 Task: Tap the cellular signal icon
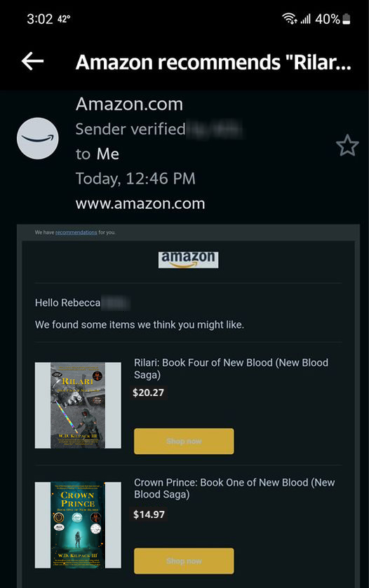click(306, 19)
